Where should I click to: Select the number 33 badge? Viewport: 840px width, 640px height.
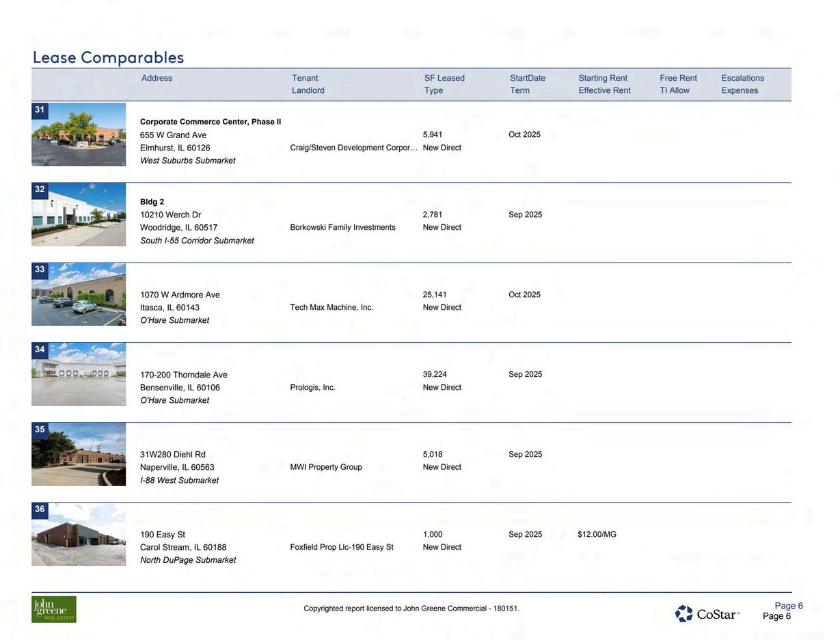(40, 270)
